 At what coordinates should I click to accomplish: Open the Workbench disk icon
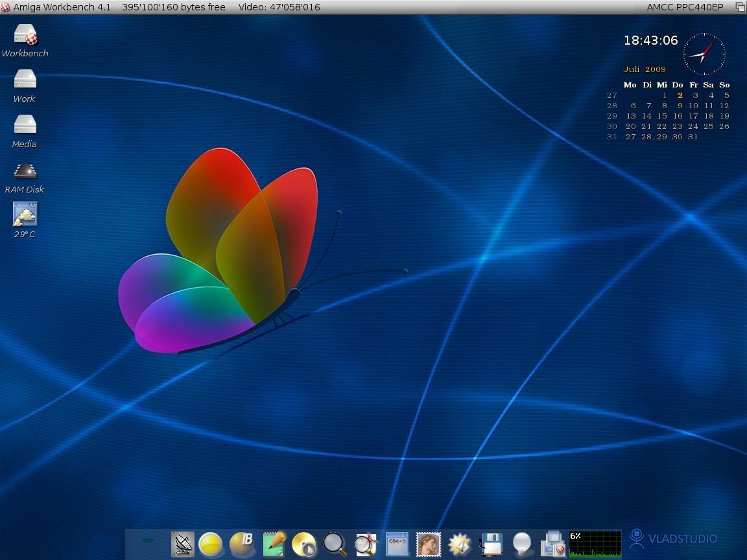click(25, 35)
